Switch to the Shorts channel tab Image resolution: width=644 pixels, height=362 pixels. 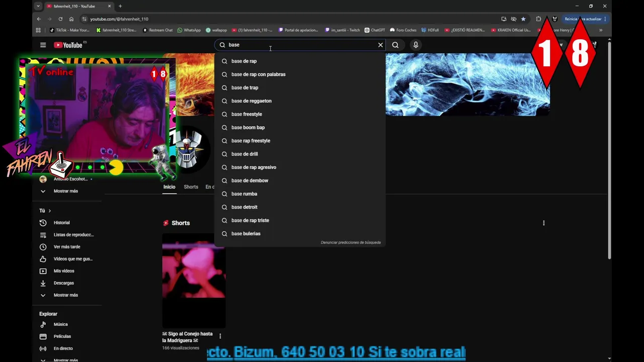(191, 187)
